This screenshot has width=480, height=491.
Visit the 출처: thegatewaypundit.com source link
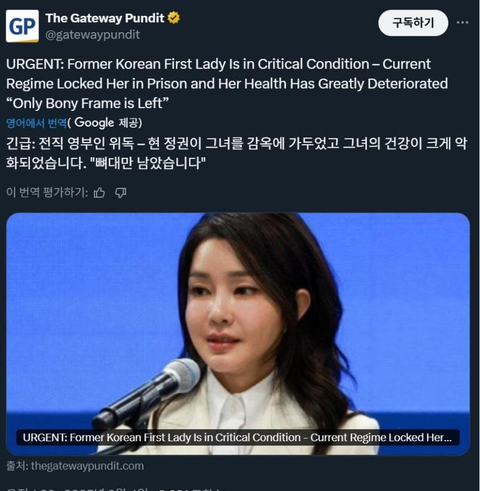click(x=75, y=466)
